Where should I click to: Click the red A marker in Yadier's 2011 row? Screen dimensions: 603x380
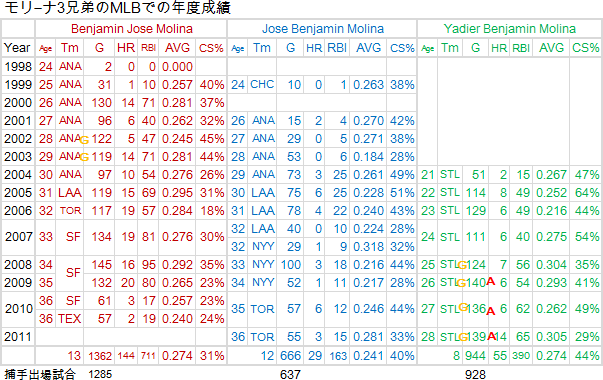[x=491, y=337]
